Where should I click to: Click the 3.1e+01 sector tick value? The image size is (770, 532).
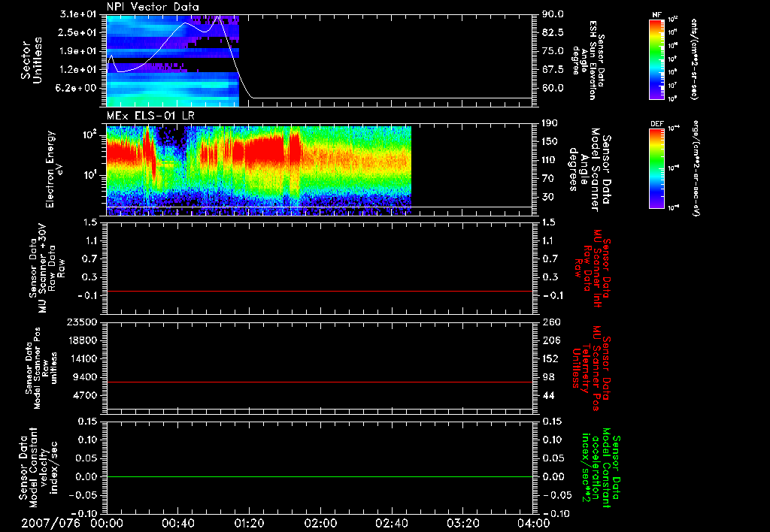pos(78,14)
